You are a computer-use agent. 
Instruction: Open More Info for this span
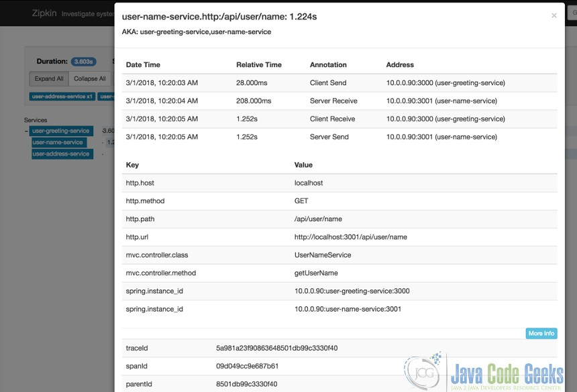click(541, 333)
